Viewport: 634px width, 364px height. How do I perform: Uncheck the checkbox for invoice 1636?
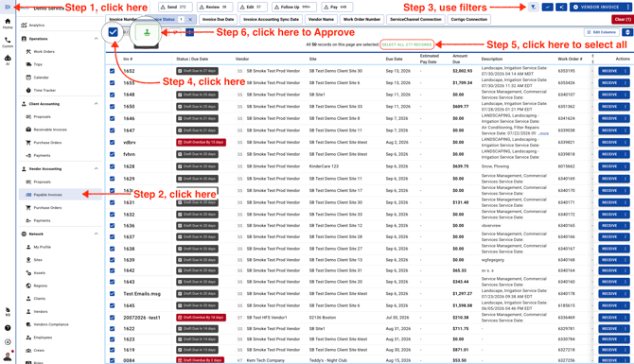pos(112,225)
